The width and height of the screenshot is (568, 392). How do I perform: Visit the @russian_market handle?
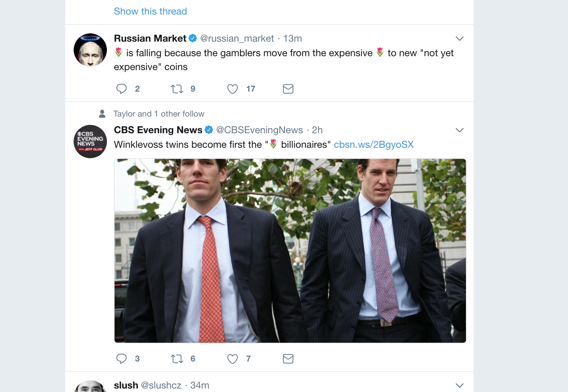coord(237,39)
